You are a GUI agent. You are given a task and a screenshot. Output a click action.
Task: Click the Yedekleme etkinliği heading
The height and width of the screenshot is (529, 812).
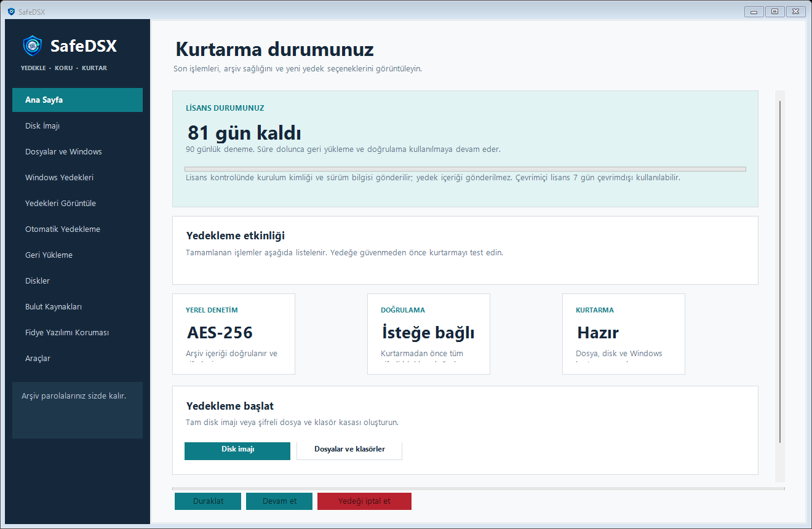click(236, 236)
